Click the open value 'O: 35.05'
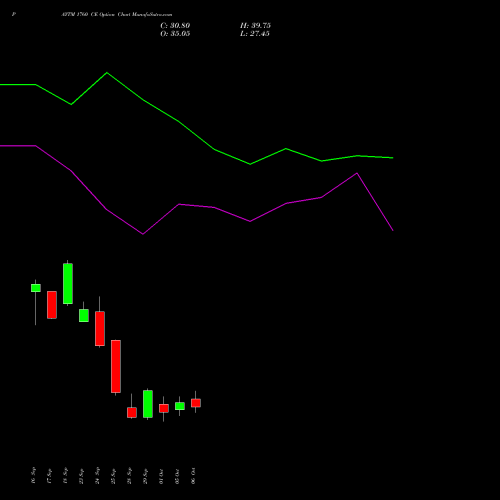The image size is (500, 500). point(175,34)
